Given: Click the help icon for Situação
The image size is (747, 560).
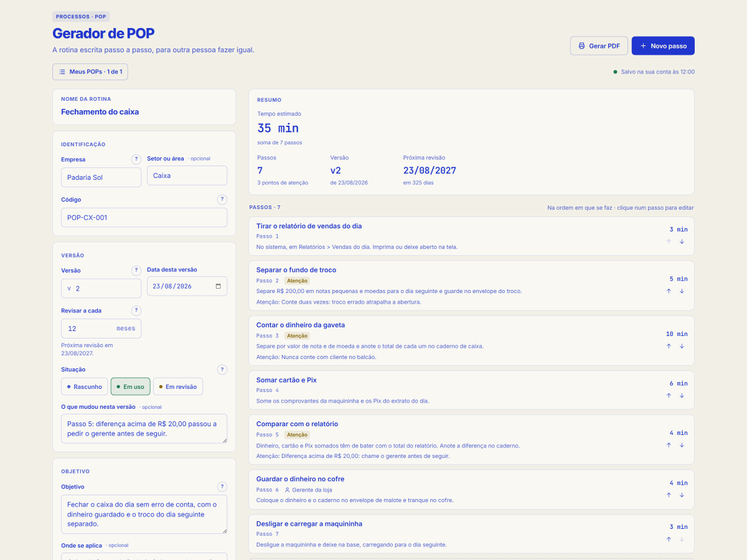Looking at the screenshot, I should (222, 370).
